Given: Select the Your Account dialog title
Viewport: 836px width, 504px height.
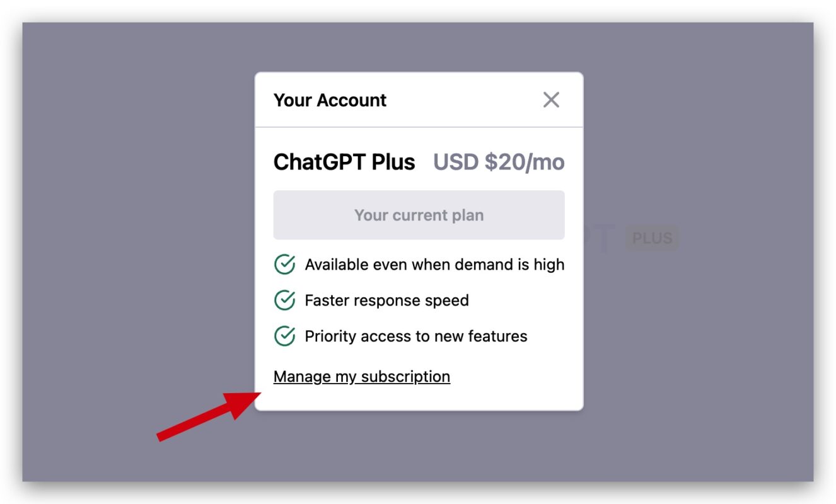Looking at the screenshot, I should pos(330,100).
